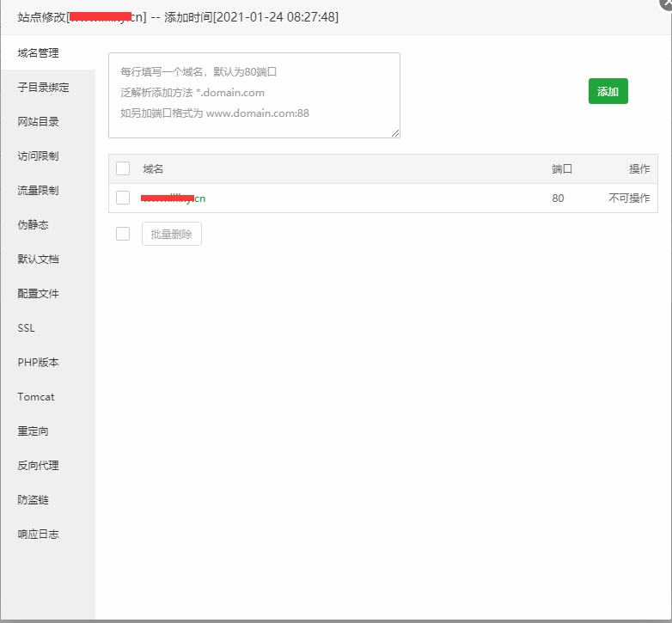View the 响应日志 tab
The image size is (672, 623).
point(48,534)
